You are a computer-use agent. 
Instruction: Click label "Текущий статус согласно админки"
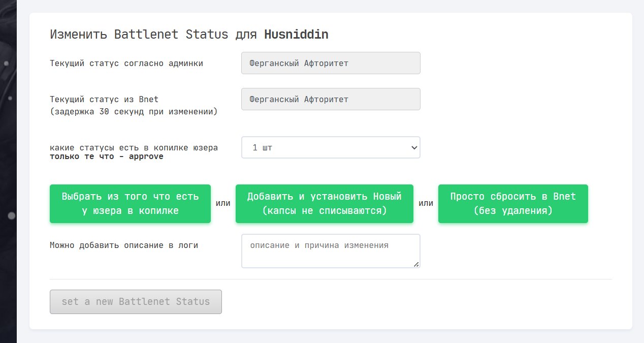coord(126,64)
